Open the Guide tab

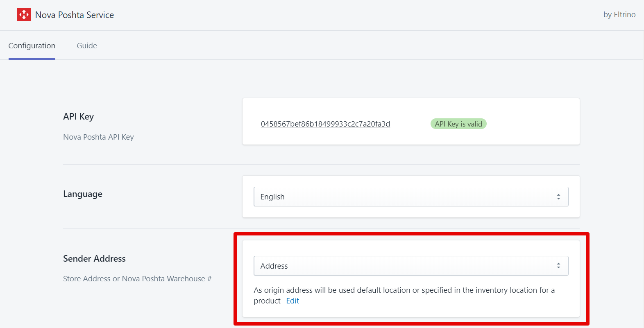pyautogui.click(x=87, y=46)
